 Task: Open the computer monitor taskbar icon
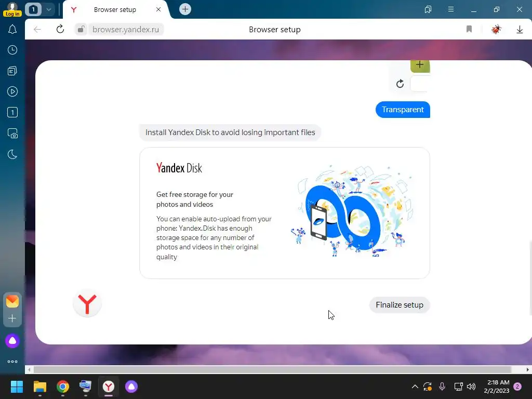86,387
